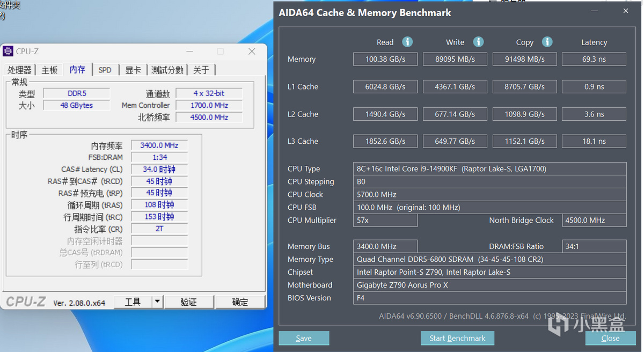Viewport: 644px width, 352px height.
Task: Click the 类型 value DDR5 in CPU-Z
Action: (x=76, y=93)
